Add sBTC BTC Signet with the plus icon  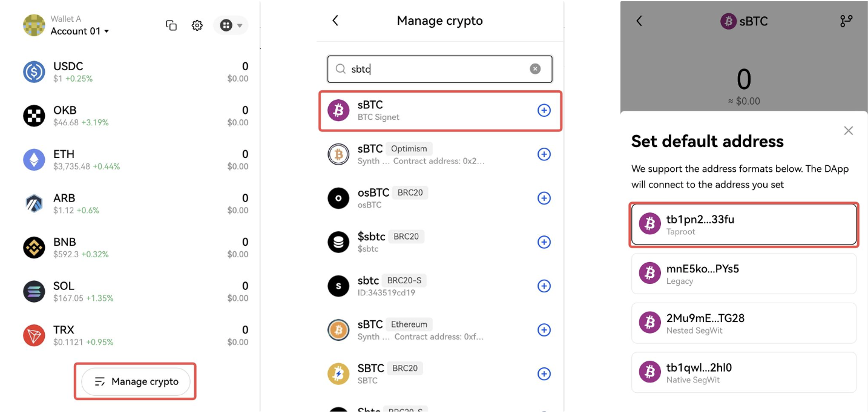pos(544,110)
